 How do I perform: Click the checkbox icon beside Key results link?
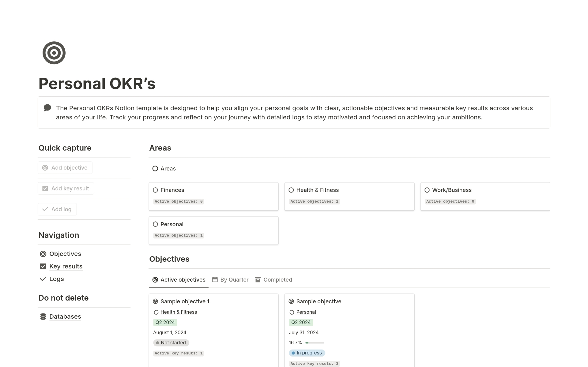point(43,266)
